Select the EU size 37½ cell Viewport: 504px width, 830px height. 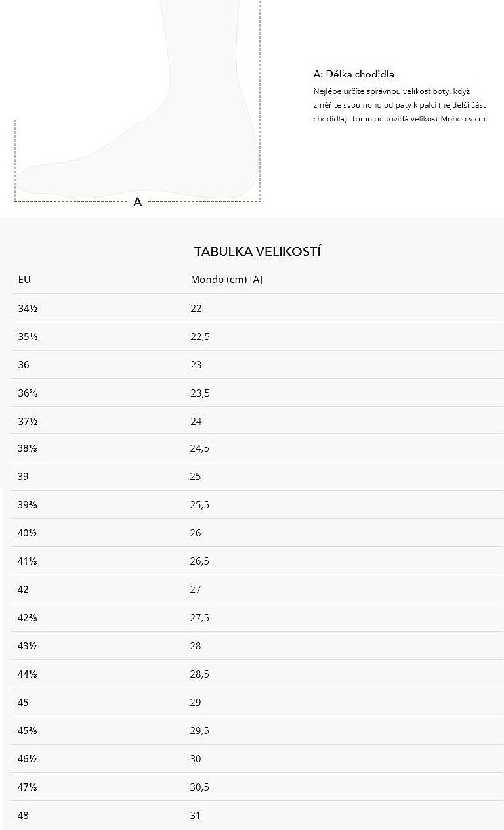pyautogui.click(x=28, y=421)
